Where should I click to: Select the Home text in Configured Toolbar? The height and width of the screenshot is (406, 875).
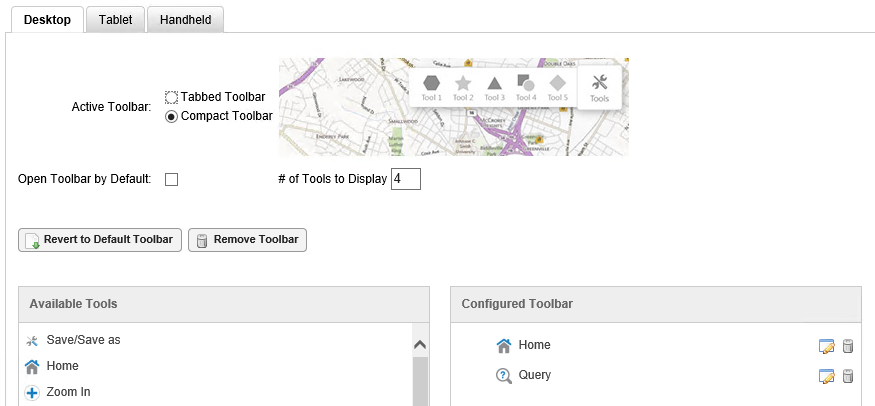pos(535,345)
